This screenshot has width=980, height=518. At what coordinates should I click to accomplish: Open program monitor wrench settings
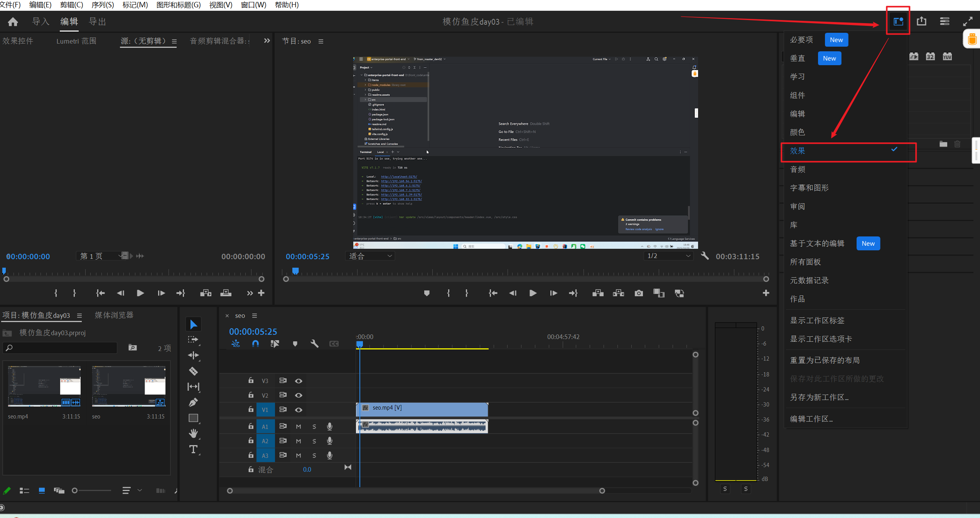tap(705, 256)
